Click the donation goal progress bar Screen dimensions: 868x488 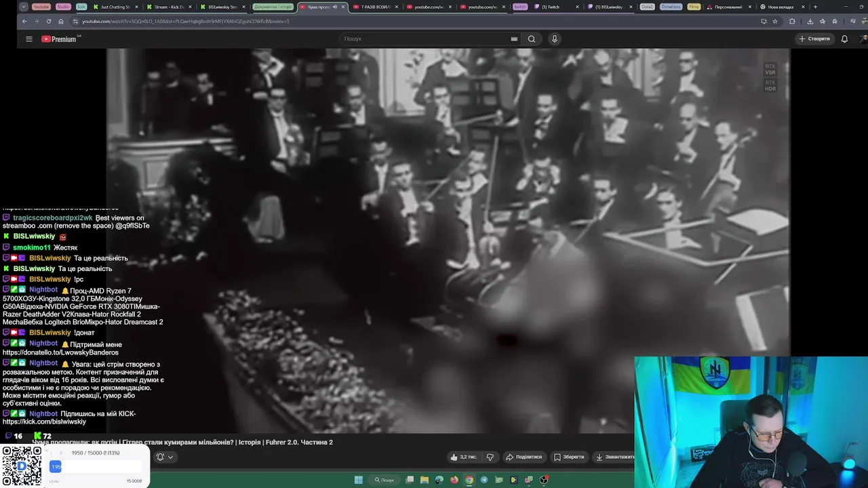click(x=96, y=466)
